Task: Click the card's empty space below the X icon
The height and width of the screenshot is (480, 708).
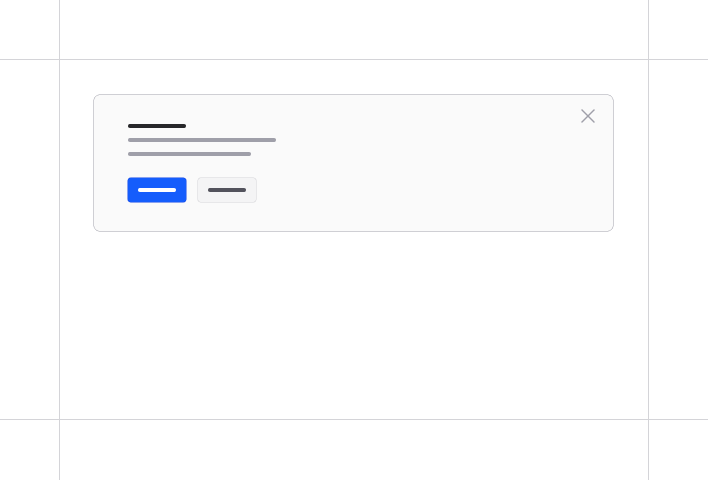Action: point(588,180)
